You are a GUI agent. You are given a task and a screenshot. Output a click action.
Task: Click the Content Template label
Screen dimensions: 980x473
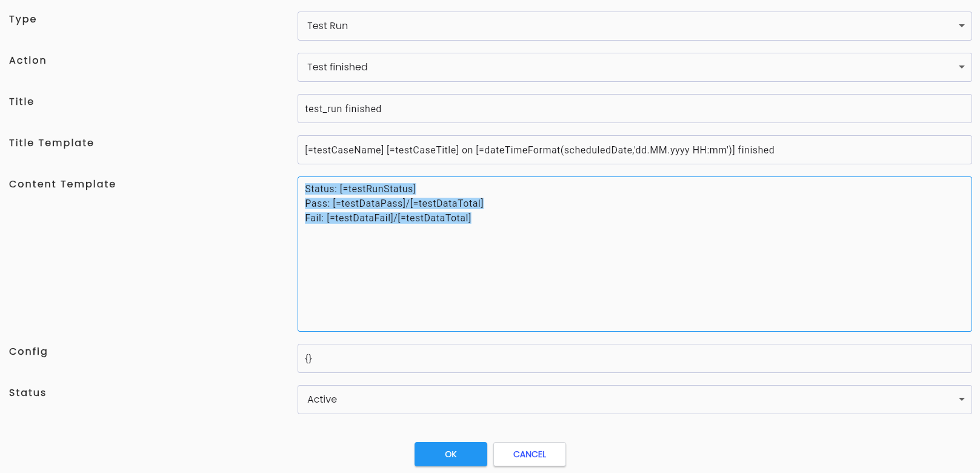tap(62, 184)
